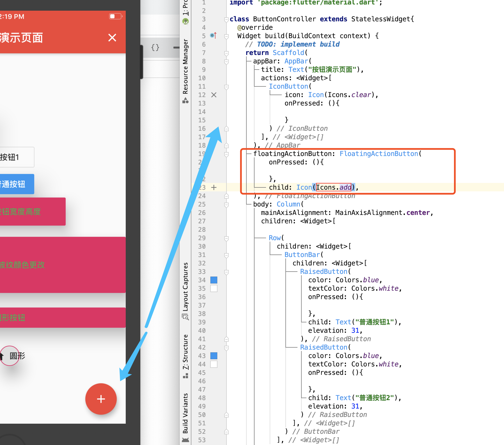The height and width of the screenshot is (445, 504).
Task: Click the "普通按钮1" string on line 39
Action: [375, 322]
